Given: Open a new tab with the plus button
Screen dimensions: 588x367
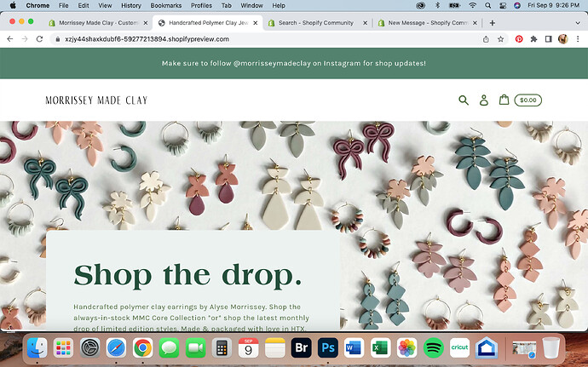Looking at the screenshot, I should pos(493,23).
